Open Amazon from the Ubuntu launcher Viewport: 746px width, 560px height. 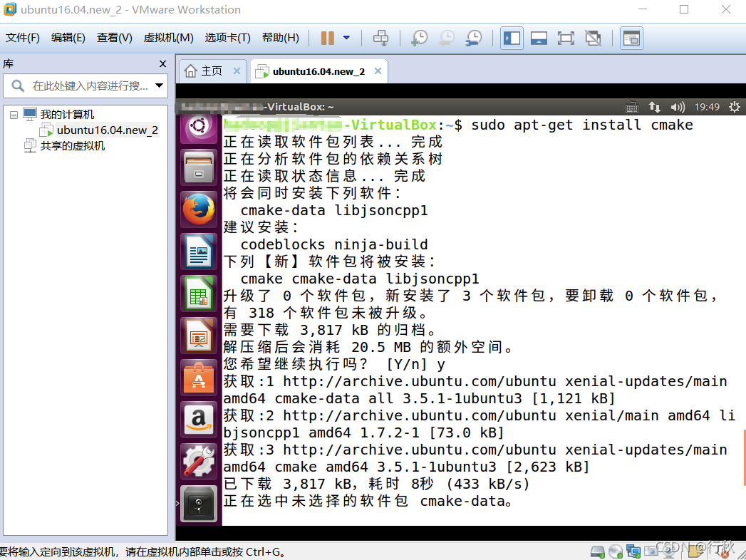click(x=199, y=420)
